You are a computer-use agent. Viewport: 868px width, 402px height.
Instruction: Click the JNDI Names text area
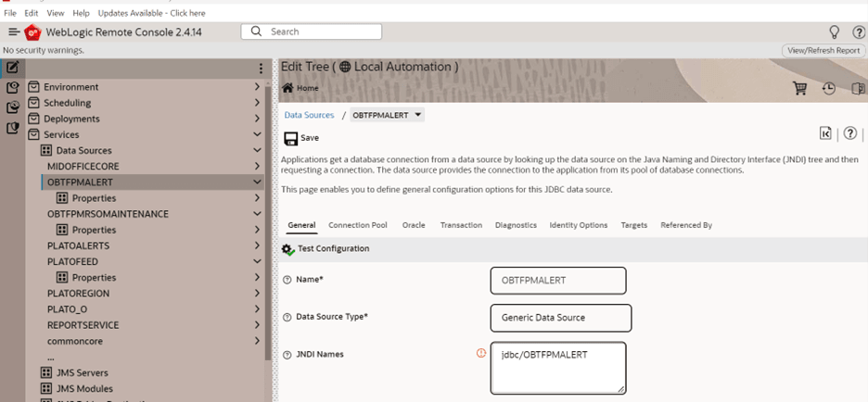pyautogui.click(x=558, y=368)
